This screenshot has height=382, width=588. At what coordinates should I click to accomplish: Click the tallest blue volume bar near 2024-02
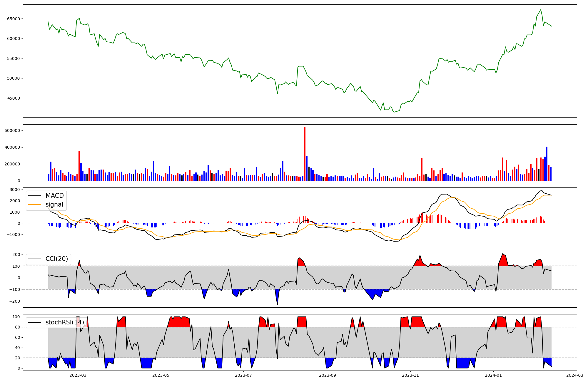pyautogui.click(x=547, y=163)
